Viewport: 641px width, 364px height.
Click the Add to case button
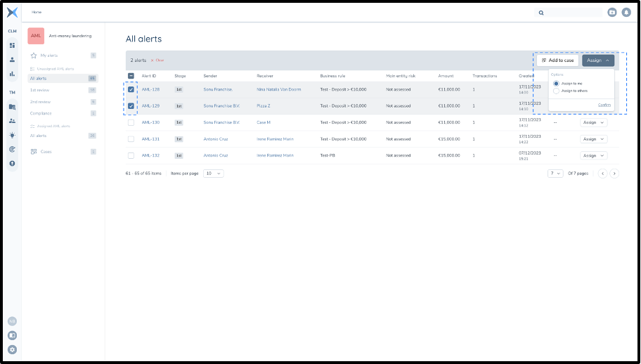click(x=558, y=60)
